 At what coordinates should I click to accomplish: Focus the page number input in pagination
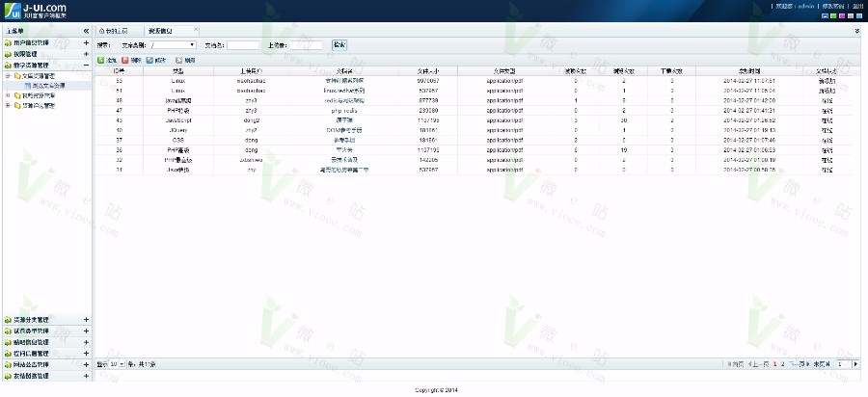843,364
